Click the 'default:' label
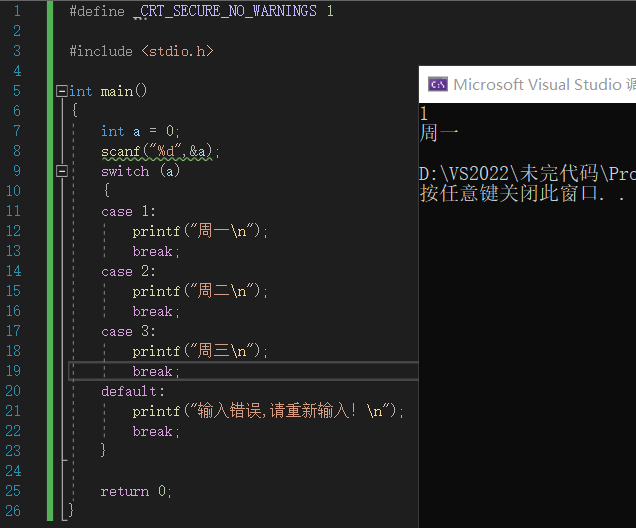The width and height of the screenshot is (636, 528). click(x=133, y=391)
